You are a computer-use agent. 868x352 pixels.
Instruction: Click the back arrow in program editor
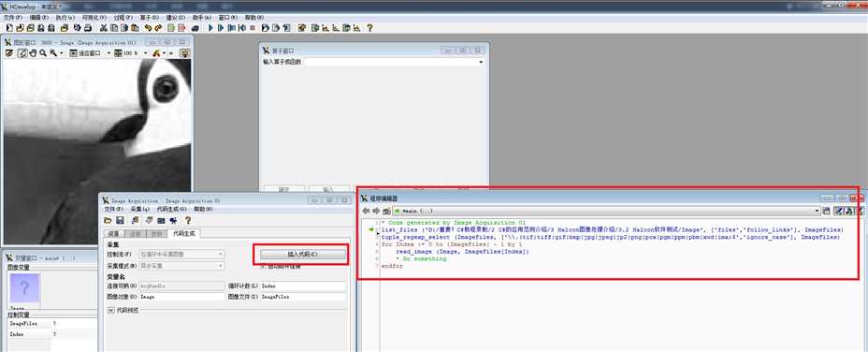tap(366, 212)
